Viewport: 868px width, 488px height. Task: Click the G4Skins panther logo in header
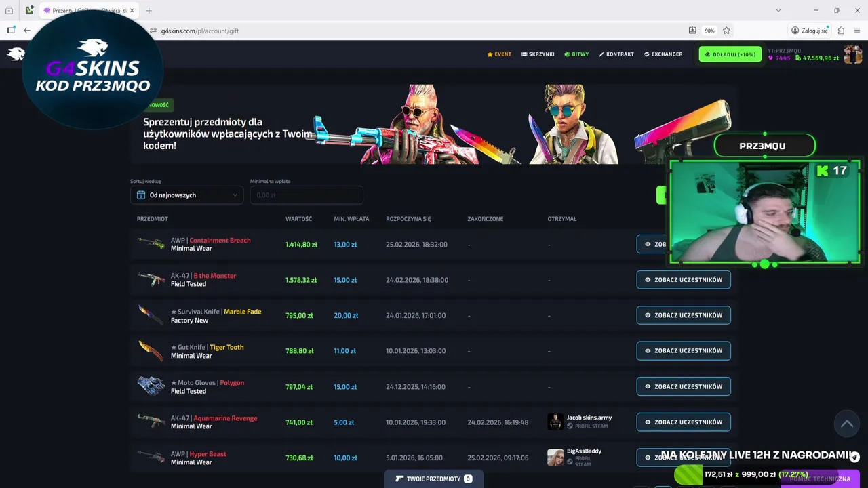(x=16, y=54)
